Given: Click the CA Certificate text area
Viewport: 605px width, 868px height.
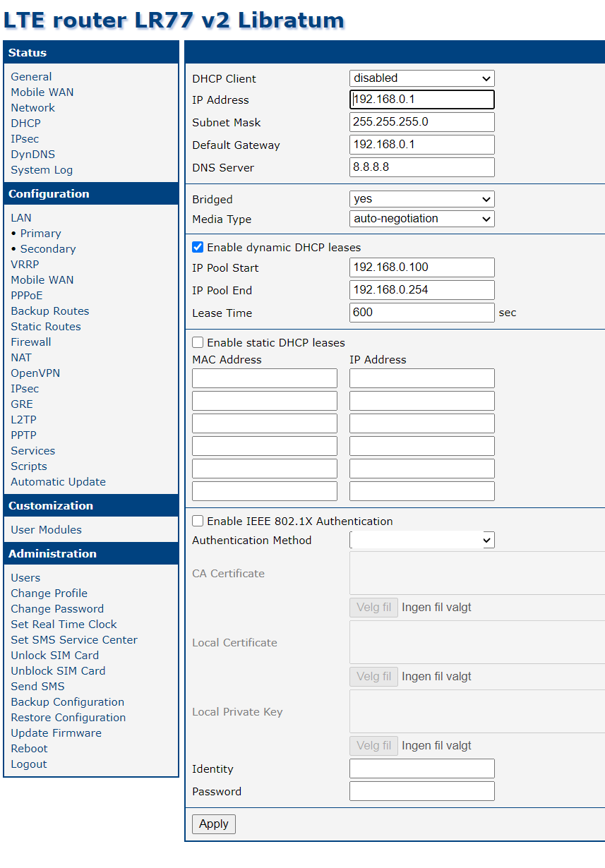Looking at the screenshot, I should coord(477,573).
